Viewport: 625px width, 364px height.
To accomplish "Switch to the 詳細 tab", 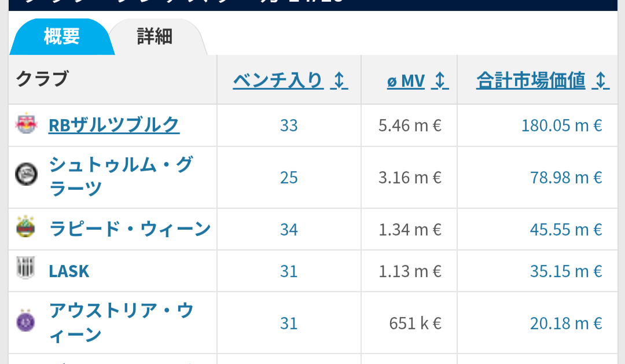I will (155, 36).
